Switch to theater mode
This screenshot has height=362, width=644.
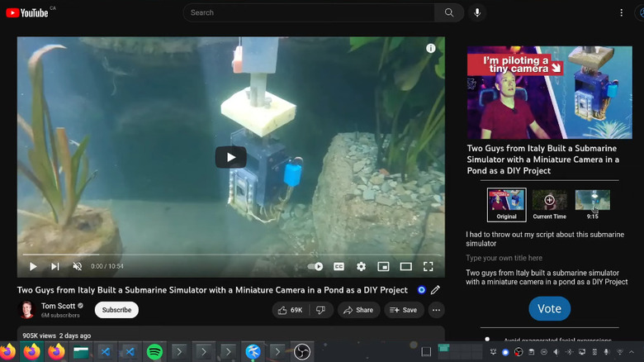[x=405, y=266]
